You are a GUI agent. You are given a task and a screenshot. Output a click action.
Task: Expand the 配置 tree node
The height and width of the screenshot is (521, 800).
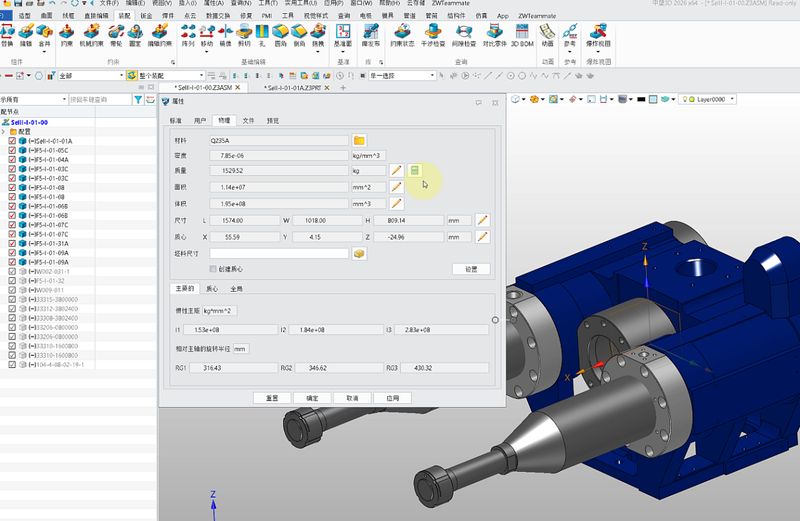click(x=4, y=131)
